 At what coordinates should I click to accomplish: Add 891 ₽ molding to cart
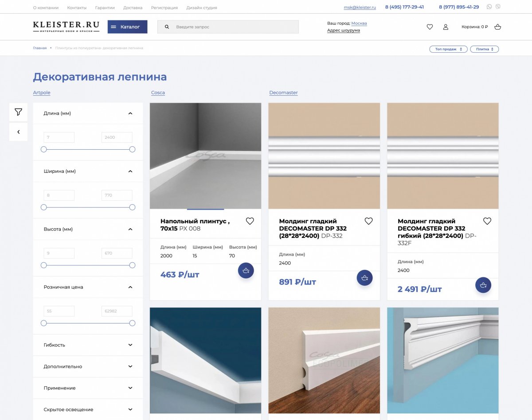coord(364,278)
